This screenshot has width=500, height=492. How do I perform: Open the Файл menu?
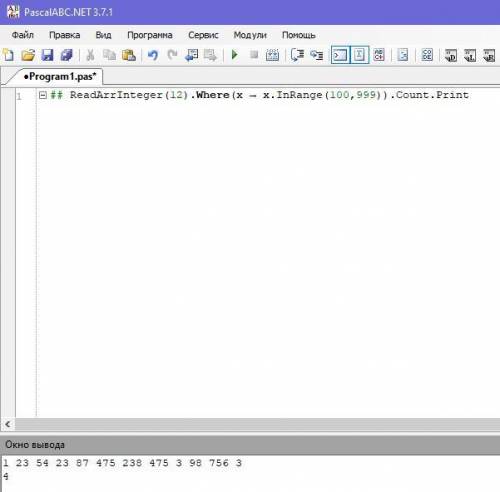(23, 35)
